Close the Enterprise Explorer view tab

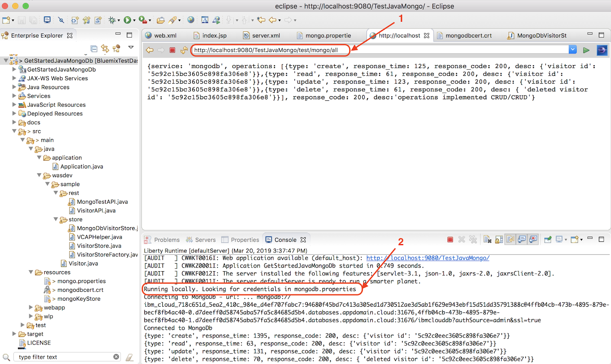(x=70, y=36)
